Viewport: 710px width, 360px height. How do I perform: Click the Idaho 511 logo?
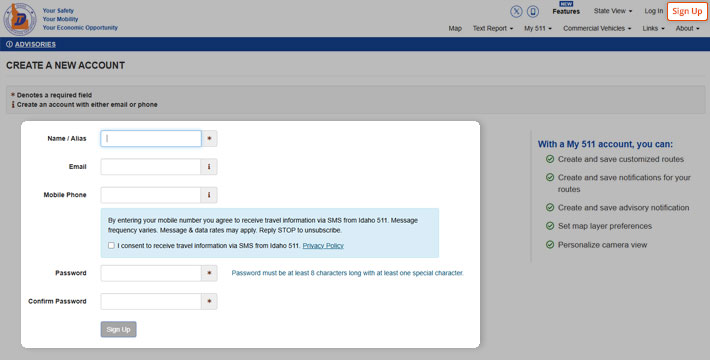click(20, 19)
